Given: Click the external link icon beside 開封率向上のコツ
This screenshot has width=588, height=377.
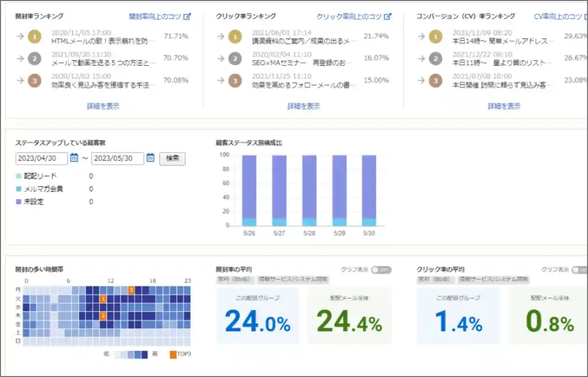Looking at the screenshot, I should [187, 16].
